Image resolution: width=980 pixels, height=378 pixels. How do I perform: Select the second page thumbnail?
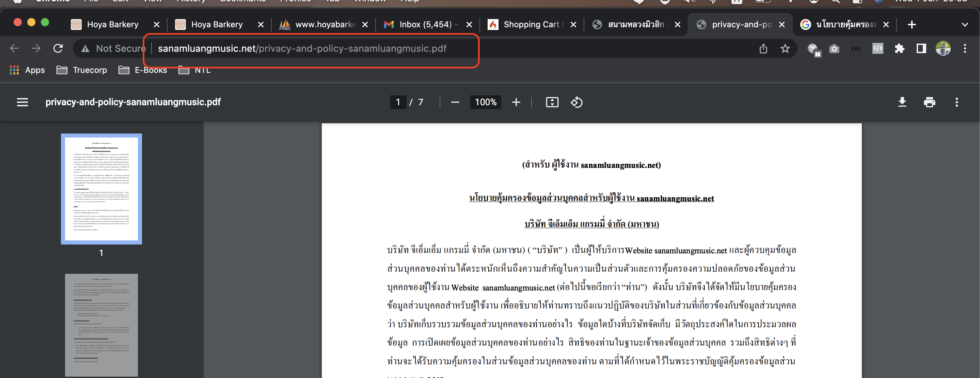coord(101,325)
